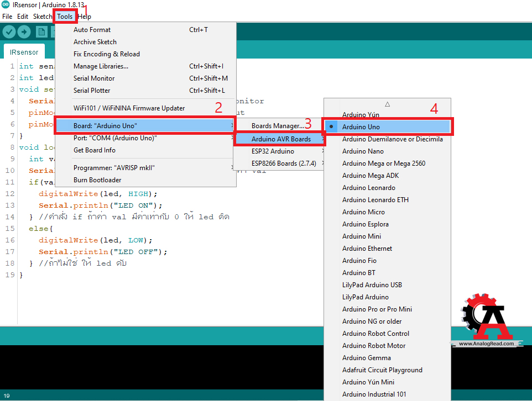Open Manage Libraries...
The image size is (532, 401).
coord(145,66)
